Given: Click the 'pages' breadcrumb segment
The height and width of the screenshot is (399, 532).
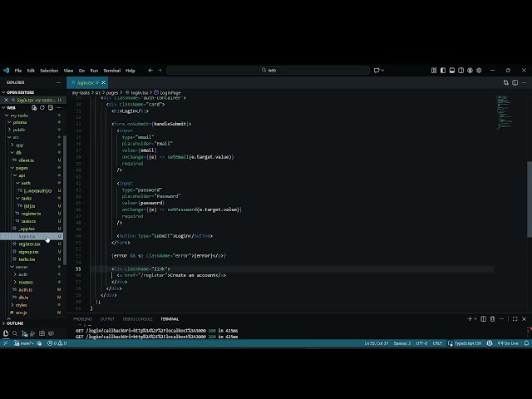Looking at the screenshot, I should point(112,92).
